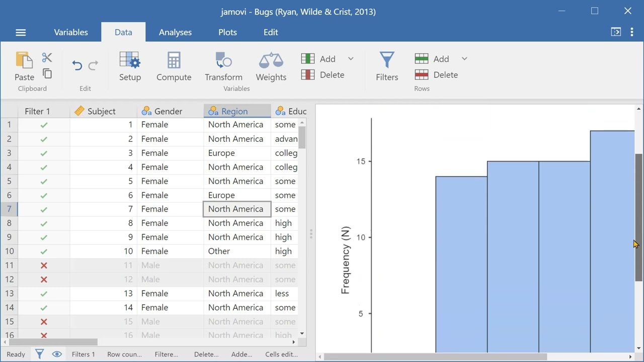Open the Filters tool in ribbon
The width and height of the screenshot is (644, 362).
[387, 67]
